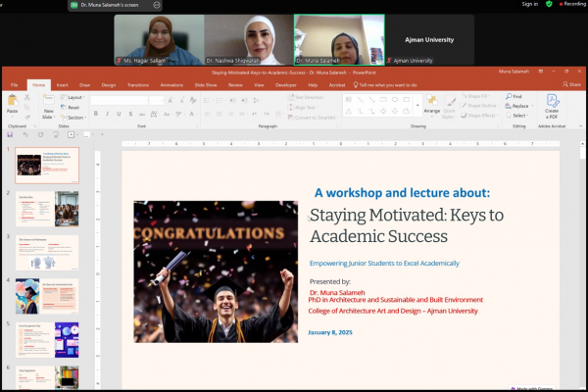
Task: Open the Replace dropdown in Editing
Action: pyautogui.click(x=519, y=106)
